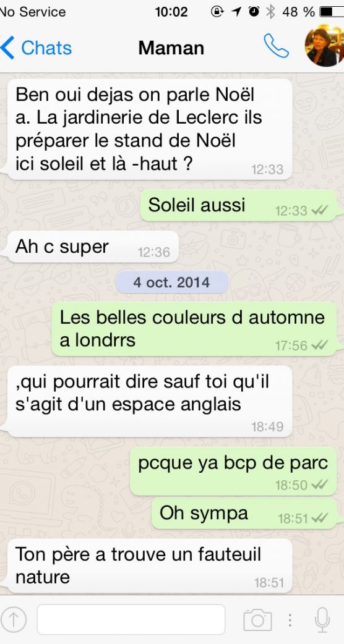Tap the Bluetooth status bar icon
The height and width of the screenshot is (644, 344).
(270, 12)
